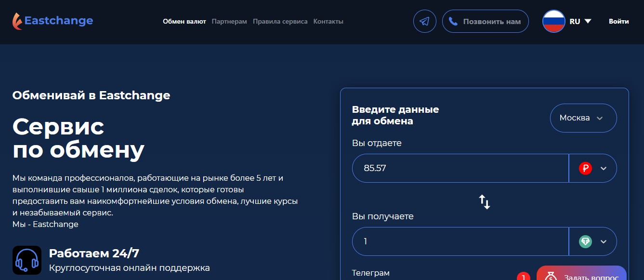Image resolution: width=644 pixels, height=280 pixels.
Task: Click the Russian flag language icon
Action: (x=553, y=21)
